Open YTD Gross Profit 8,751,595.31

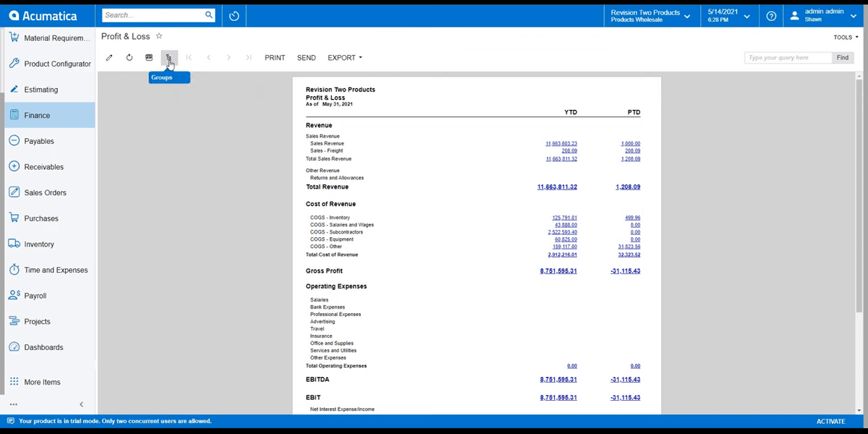point(558,271)
